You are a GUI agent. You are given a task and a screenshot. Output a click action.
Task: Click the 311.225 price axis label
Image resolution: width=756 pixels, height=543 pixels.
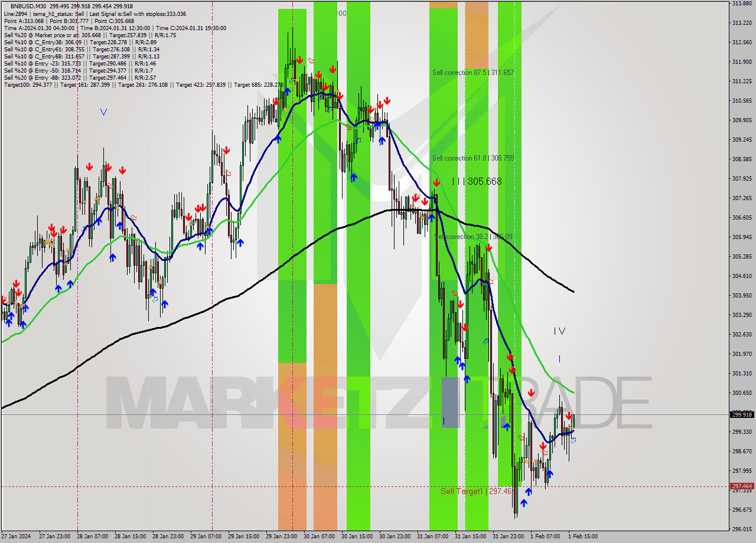(742, 81)
